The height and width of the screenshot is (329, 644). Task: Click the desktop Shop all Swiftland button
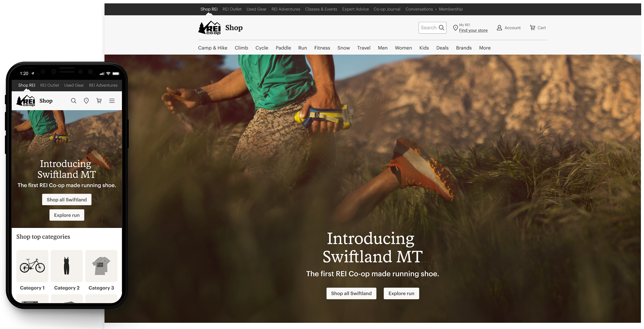click(x=351, y=293)
